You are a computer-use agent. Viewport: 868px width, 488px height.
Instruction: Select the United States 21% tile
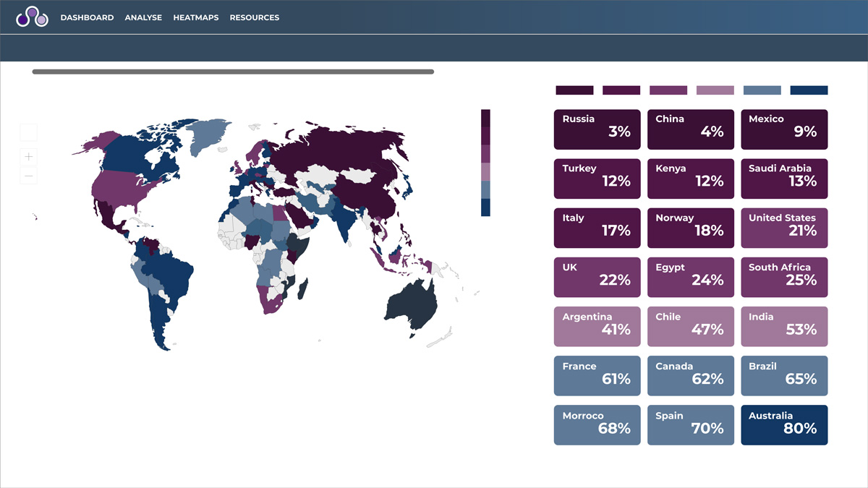click(x=784, y=228)
